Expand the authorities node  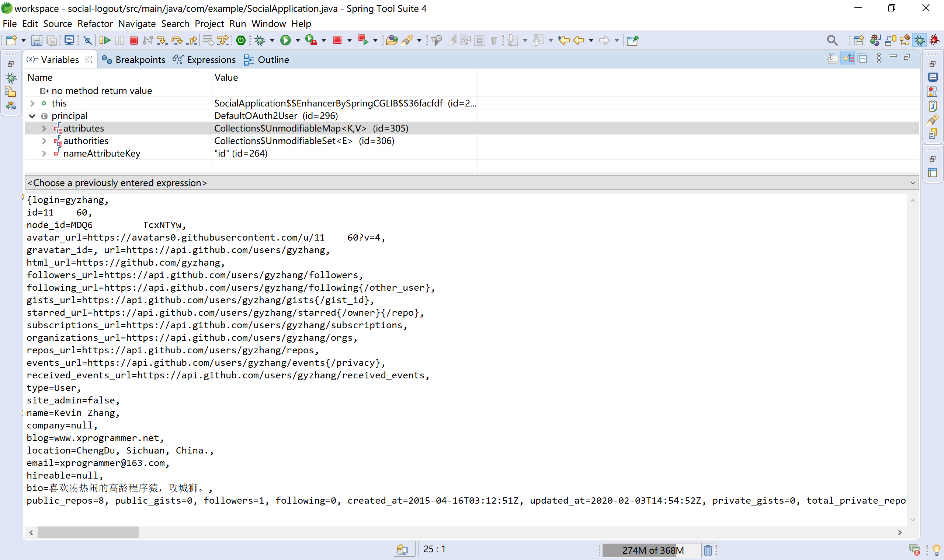(44, 141)
